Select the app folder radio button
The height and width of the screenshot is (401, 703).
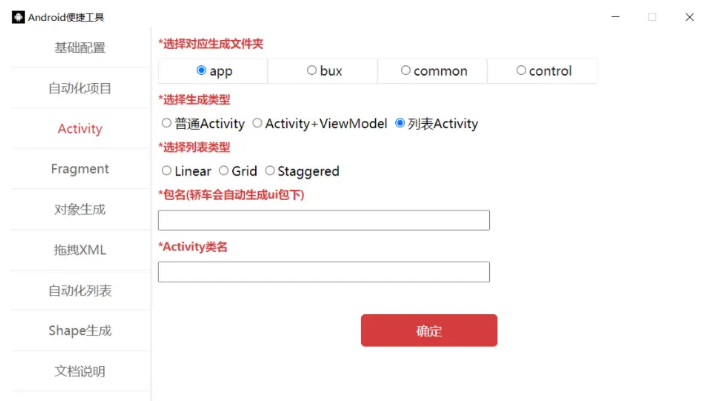point(201,70)
